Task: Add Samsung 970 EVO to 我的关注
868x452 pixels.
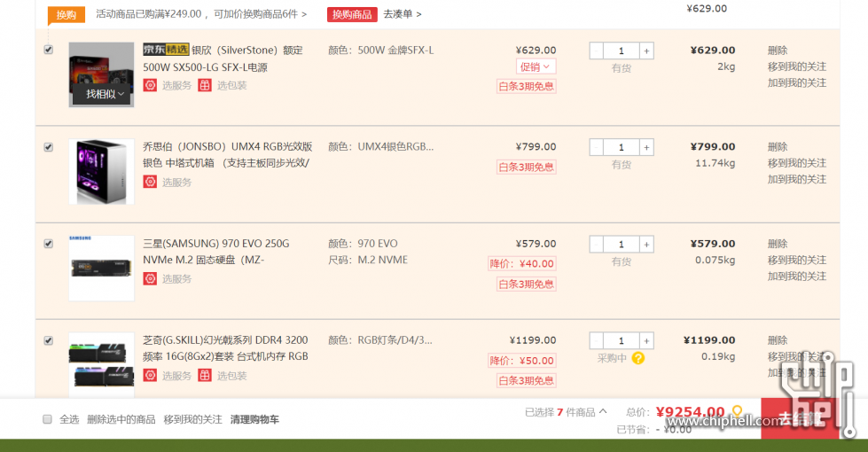Action: [796, 276]
